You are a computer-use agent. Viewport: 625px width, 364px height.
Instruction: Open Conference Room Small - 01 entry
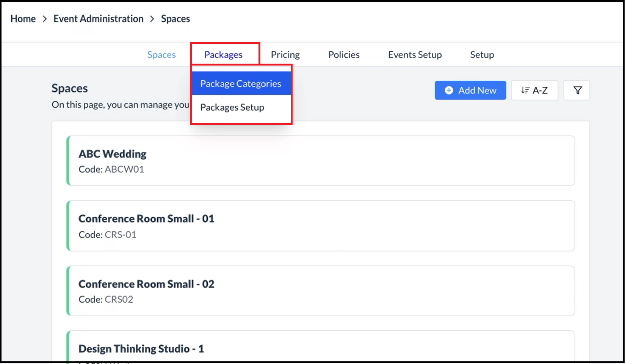click(320, 226)
